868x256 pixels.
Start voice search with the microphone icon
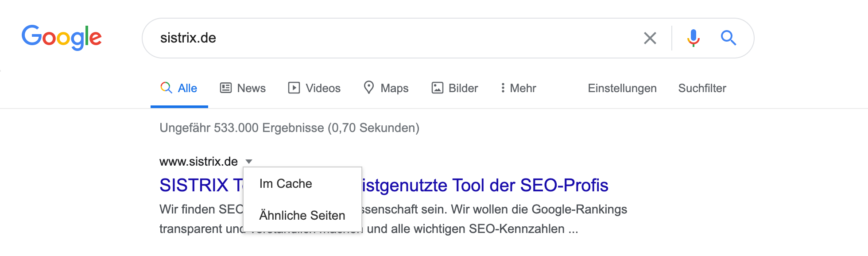click(693, 38)
